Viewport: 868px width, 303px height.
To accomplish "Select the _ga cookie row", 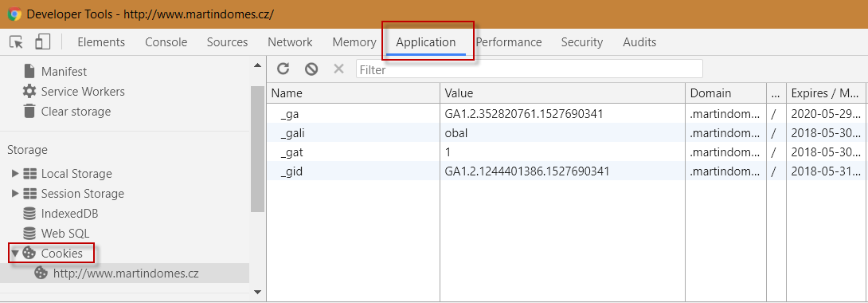I will click(565, 113).
